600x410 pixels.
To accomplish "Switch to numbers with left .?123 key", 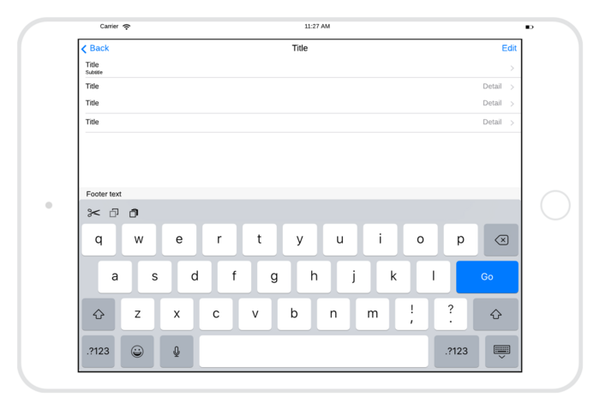I will 98,351.
